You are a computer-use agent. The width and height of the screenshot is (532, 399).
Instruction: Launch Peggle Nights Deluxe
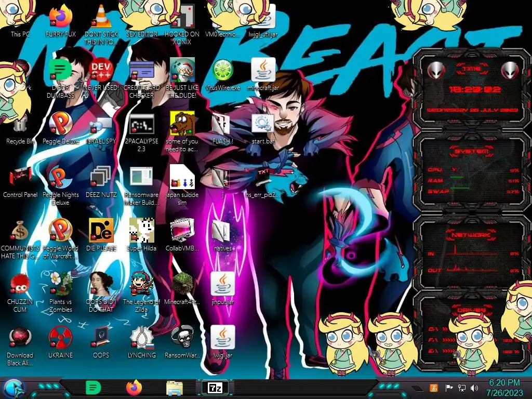(x=60, y=186)
